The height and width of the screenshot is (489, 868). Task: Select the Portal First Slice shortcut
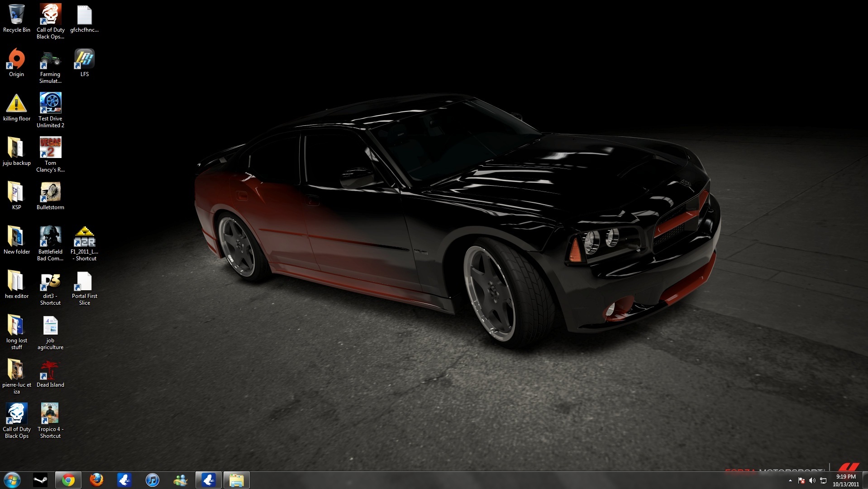tap(84, 288)
